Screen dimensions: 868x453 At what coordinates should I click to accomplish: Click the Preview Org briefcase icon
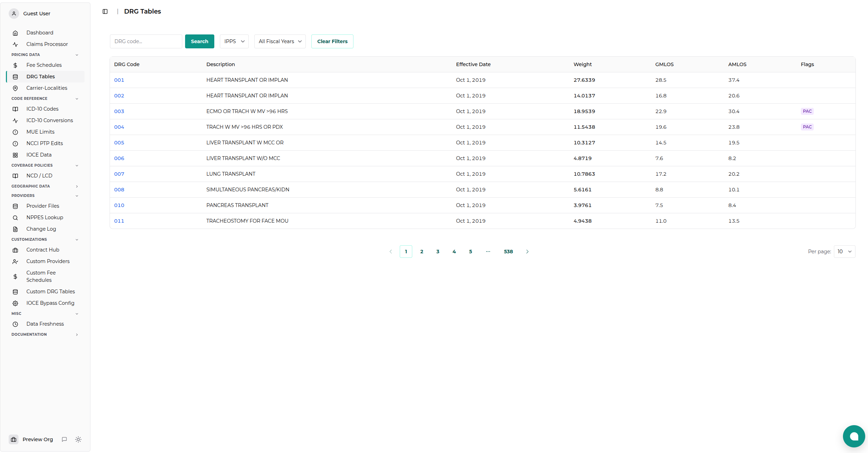point(14,439)
